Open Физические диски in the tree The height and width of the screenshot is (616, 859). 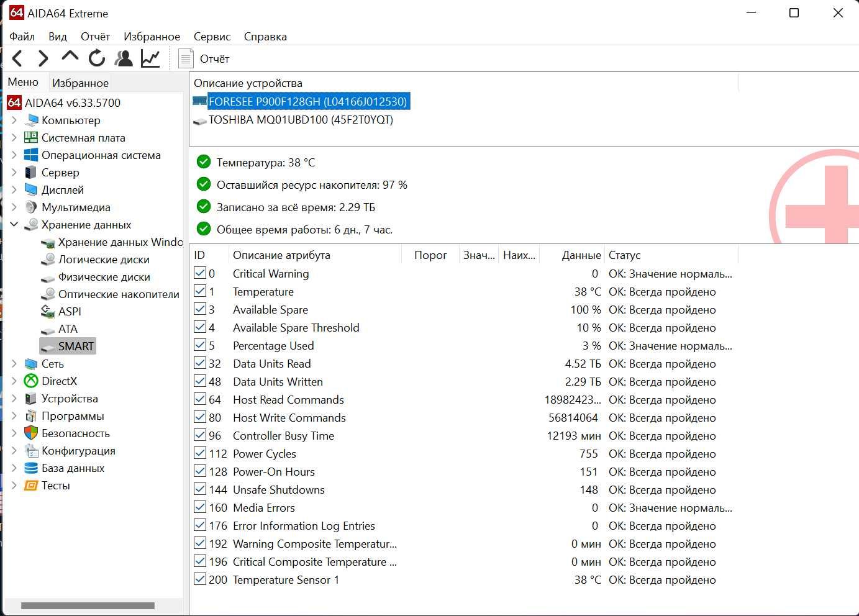[104, 277]
